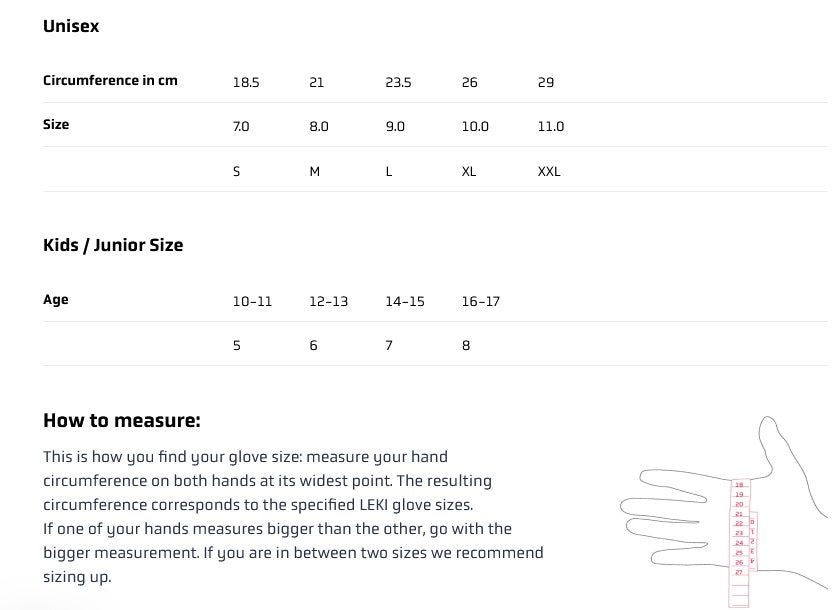This screenshot has height=610, width=834.
Task: Select the S size label
Action: pos(236,171)
